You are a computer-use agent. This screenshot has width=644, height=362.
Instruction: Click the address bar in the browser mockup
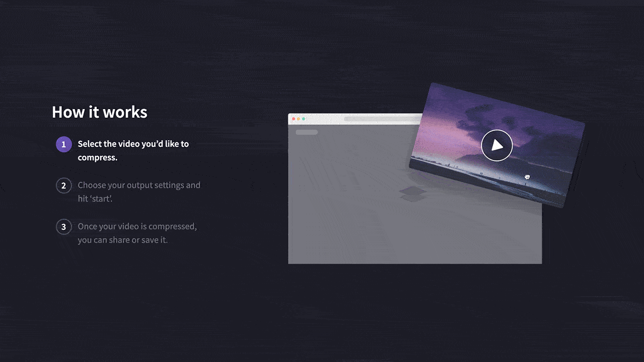(382, 119)
